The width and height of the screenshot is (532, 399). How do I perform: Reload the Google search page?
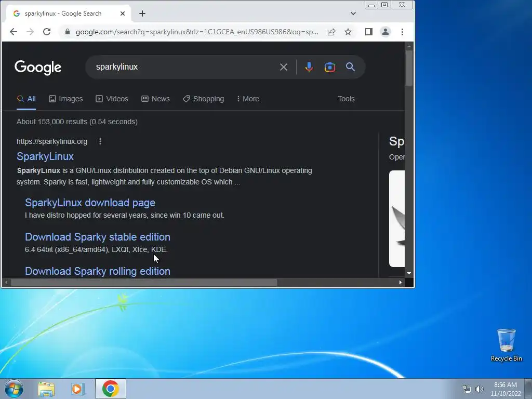[47, 32]
